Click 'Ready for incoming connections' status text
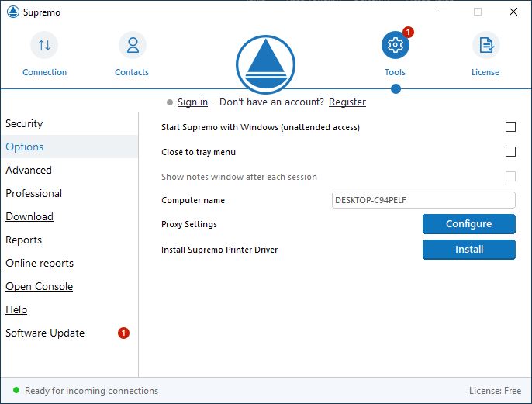532x404 pixels. pos(92,391)
